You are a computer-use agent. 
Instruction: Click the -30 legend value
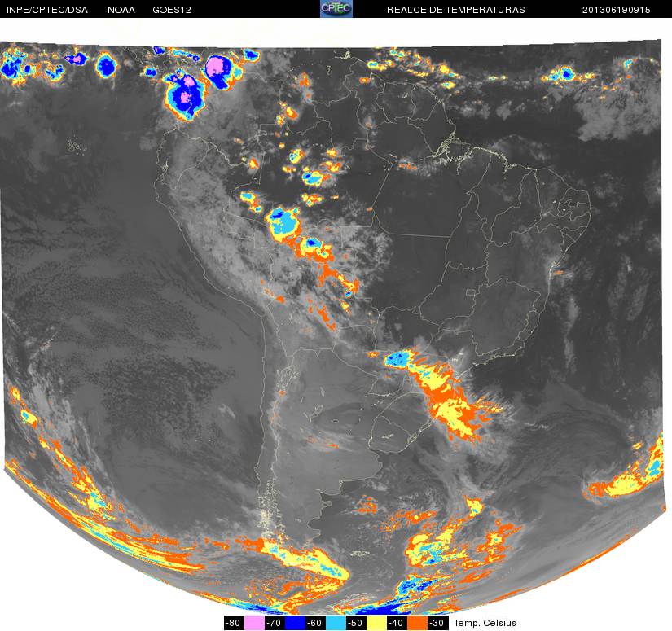pyautogui.click(x=437, y=623)
